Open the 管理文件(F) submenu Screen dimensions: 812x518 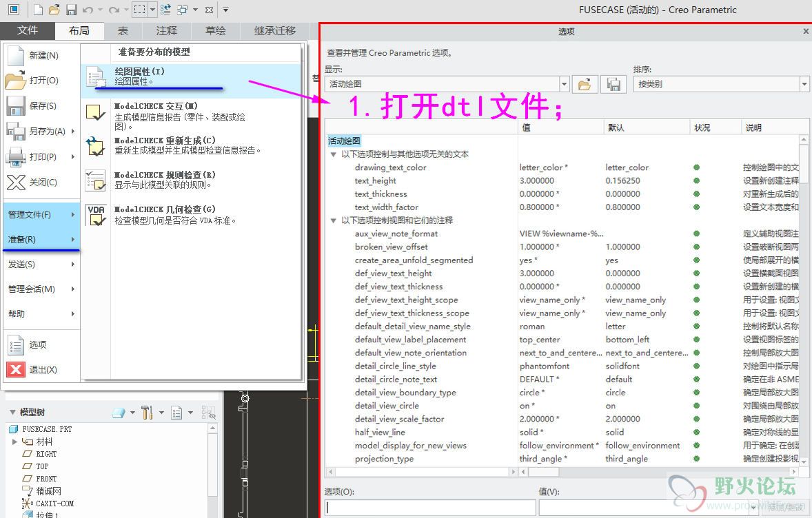pyautogui.click(x=41, y=214)
